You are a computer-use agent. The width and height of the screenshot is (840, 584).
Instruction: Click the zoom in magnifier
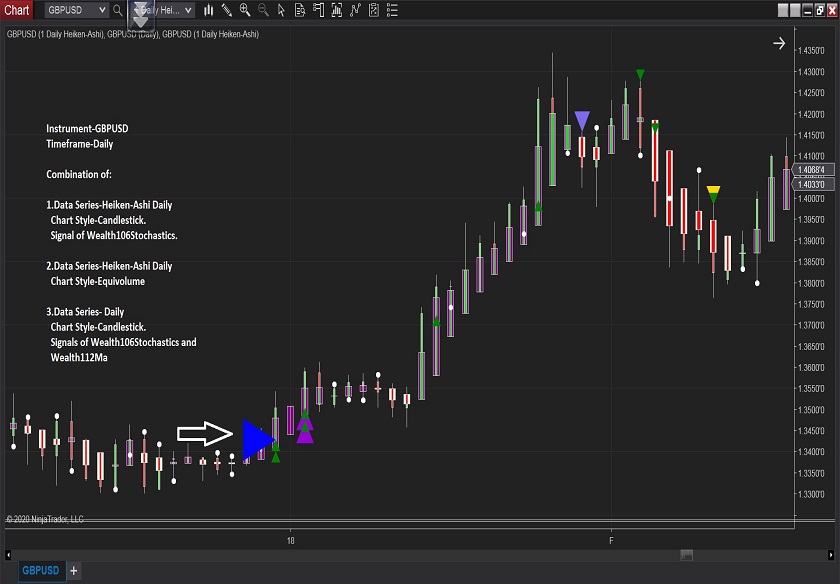pos(245,10)
